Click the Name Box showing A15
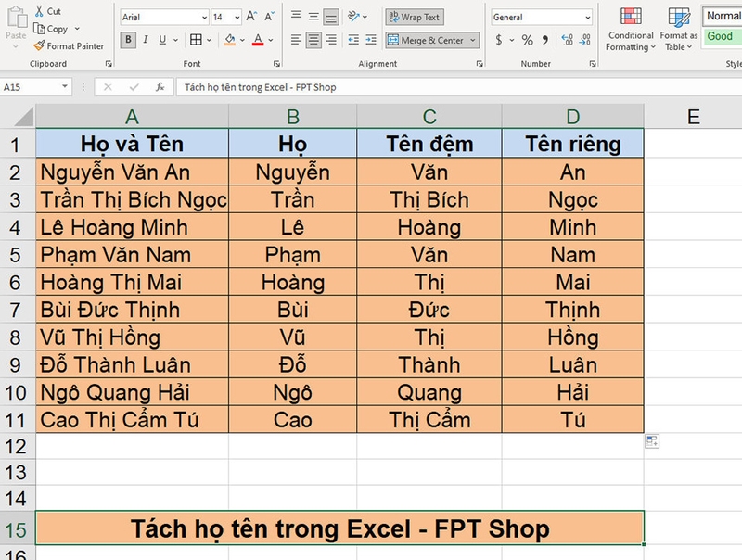 tap(30, 87)
